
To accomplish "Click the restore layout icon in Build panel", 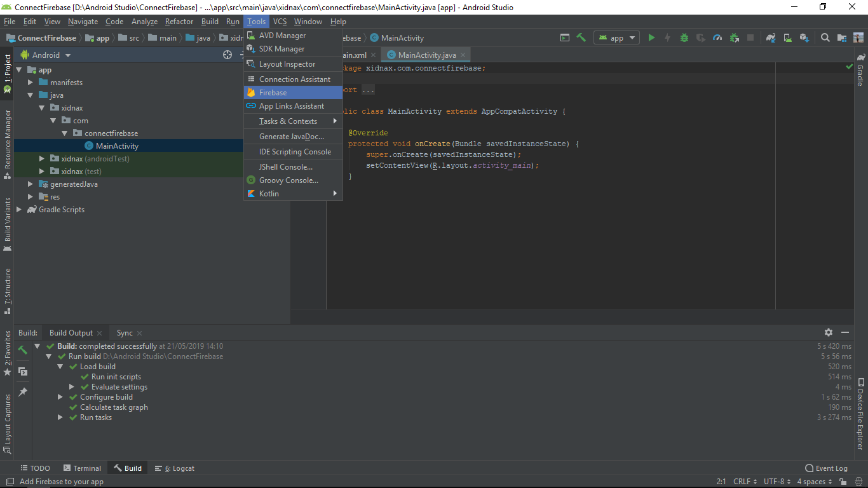I will 23,371.
